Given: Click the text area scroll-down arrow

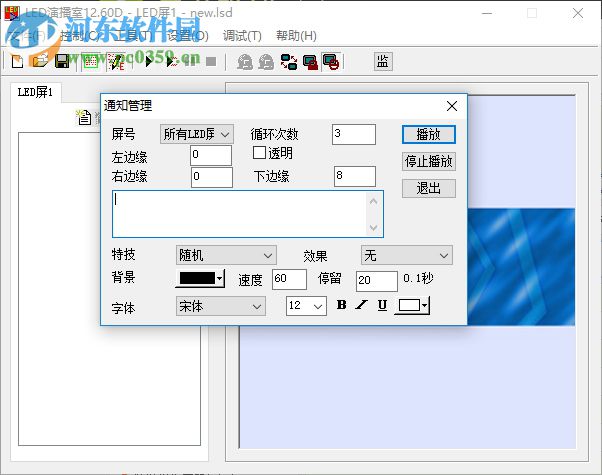Looking at the screenshot, I should point(374,228).
